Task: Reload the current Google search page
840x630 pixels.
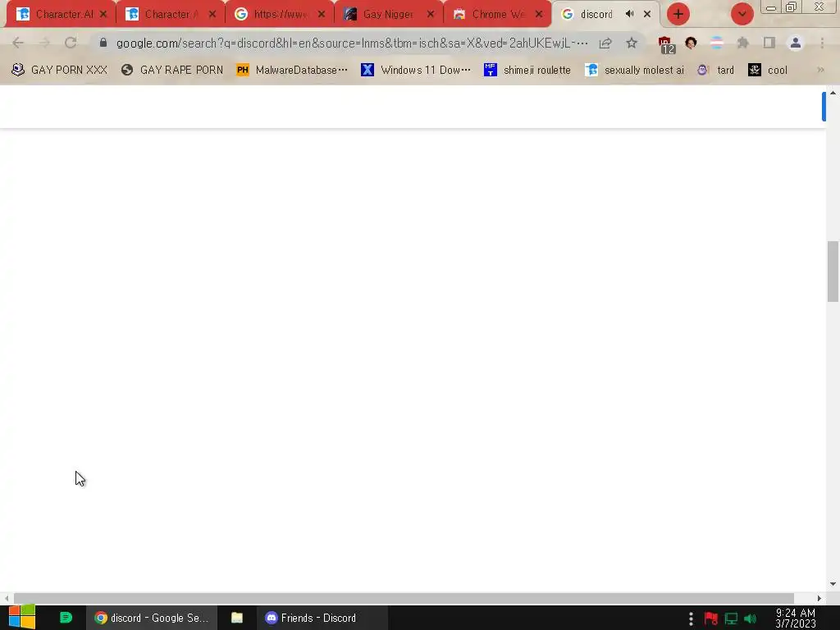Action: click(x=71, y=43)
